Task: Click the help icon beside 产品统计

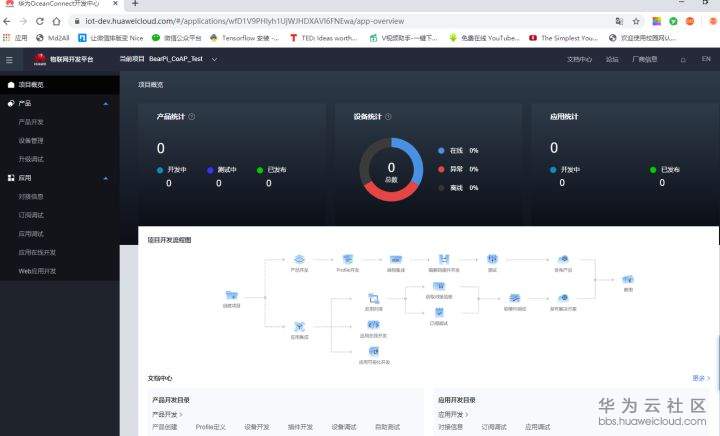Action: pyautogui.click(x=192, y=117)
